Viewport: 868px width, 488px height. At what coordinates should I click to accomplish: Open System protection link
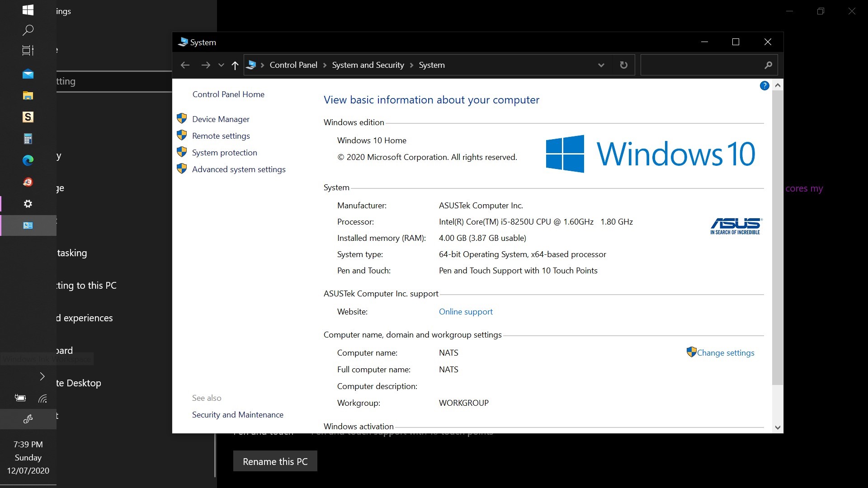click(x=224, y=152)
